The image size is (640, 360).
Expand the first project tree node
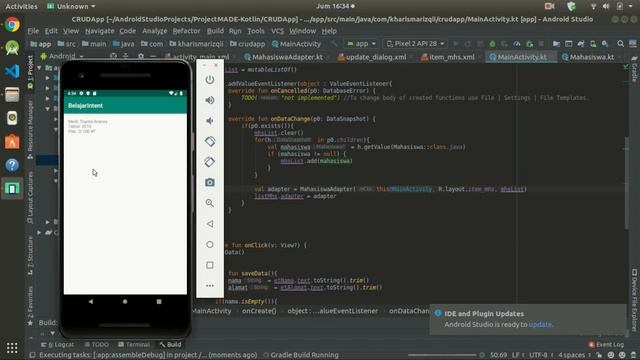(x=40, y=67)
